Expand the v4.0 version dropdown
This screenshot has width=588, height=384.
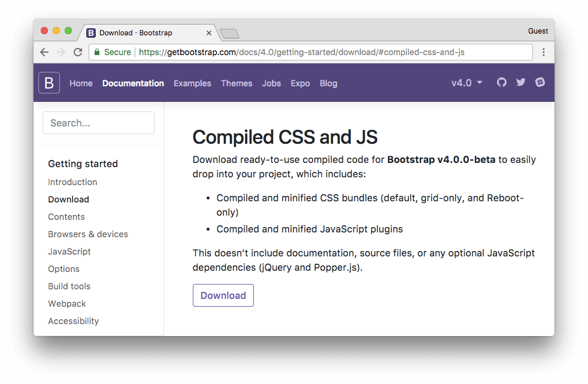tap(467, 83)
